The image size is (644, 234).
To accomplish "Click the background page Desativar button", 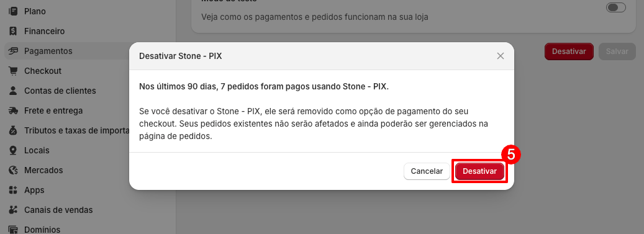I will click(x=569, y=52).
